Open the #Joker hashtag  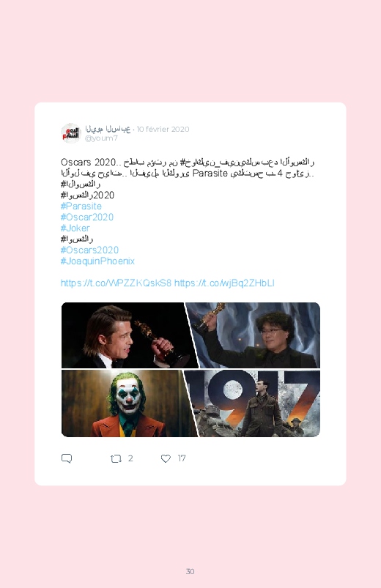point(75,228)
